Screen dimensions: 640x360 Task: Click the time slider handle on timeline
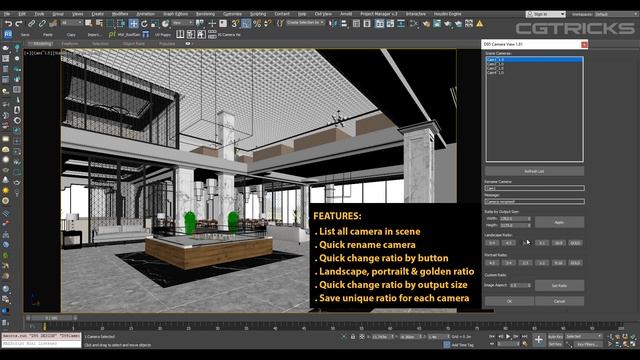(x=51, y=318)
